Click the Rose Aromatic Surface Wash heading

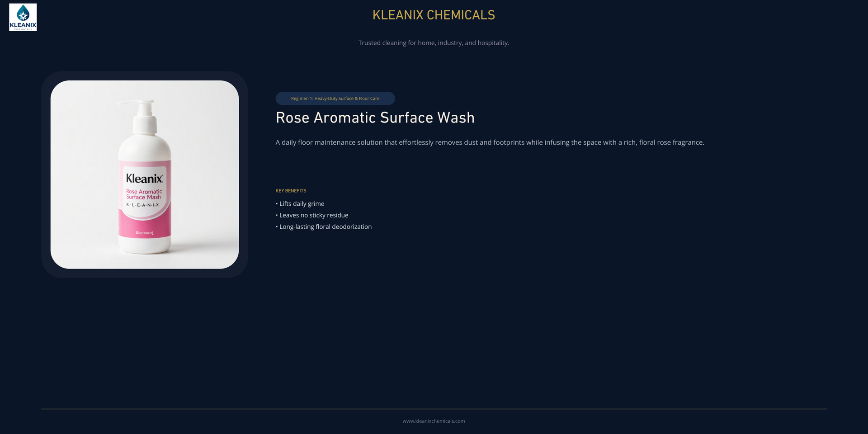coord(375,118)
